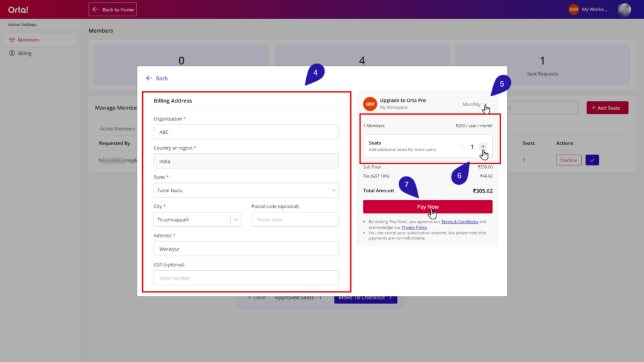Click the Pay Now button
This screenshot has height=362, width=644.
(x=428, y=207)
